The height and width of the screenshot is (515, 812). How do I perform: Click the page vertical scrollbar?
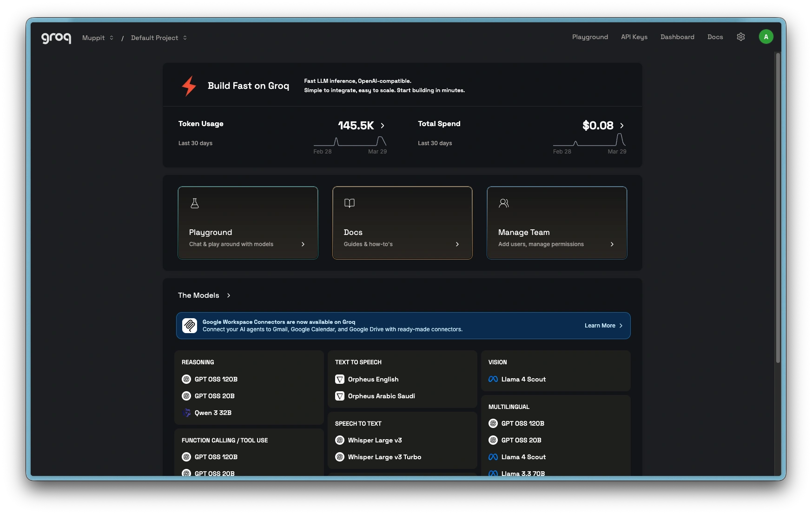tap(778, 209)
